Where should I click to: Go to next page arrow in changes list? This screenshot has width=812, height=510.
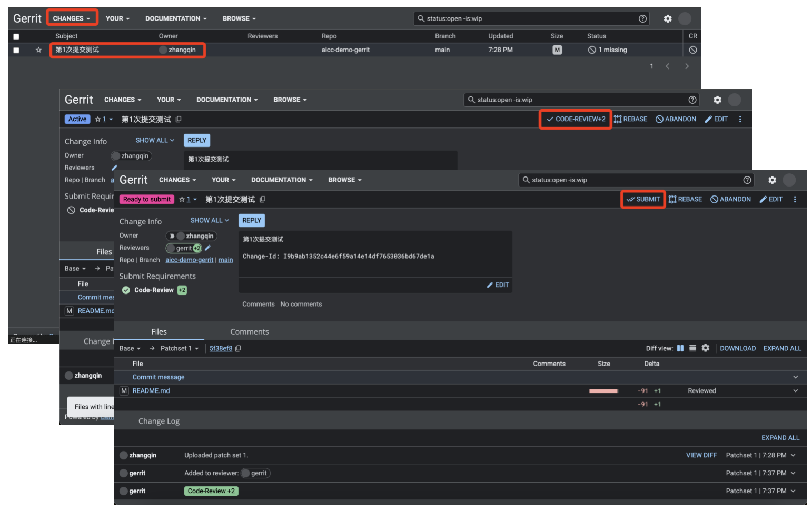click(x=686, y=66)
